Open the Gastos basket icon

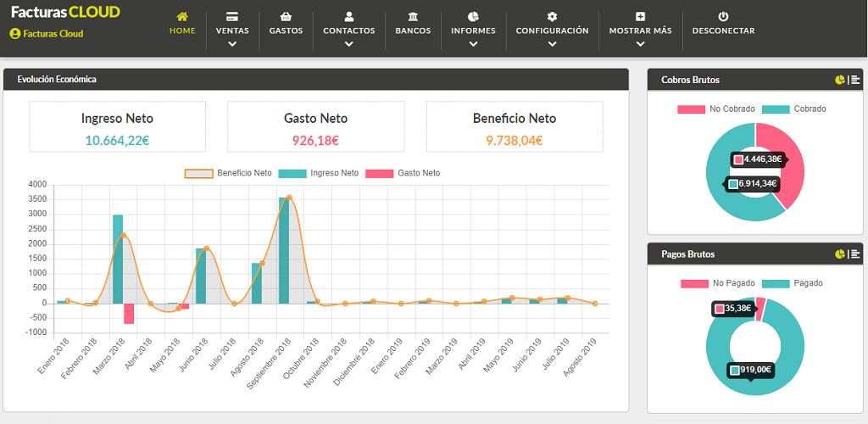286,17
